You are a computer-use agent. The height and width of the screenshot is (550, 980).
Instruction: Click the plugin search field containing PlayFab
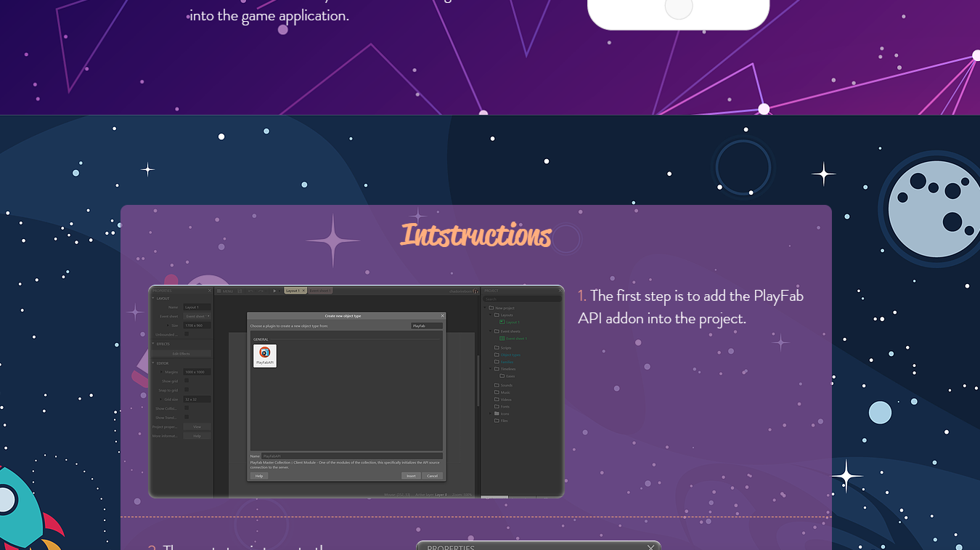[427, 326]
